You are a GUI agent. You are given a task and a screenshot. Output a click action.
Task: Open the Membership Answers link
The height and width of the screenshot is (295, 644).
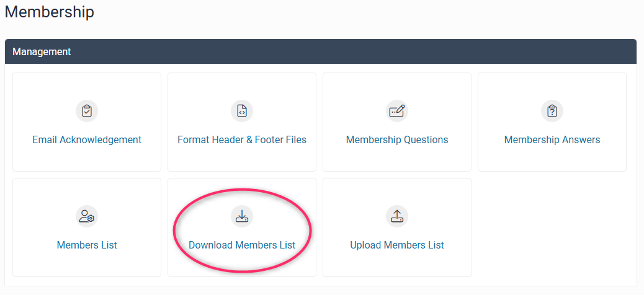[552, 140]
